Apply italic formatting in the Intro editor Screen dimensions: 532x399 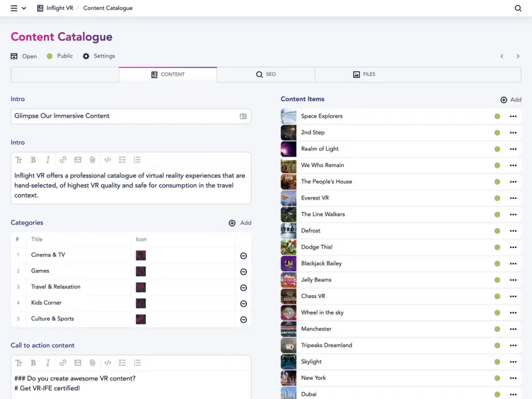click(48, 160)
